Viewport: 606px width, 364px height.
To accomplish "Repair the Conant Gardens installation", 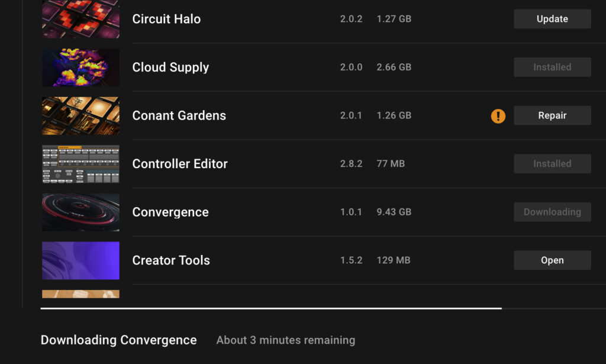I will pos(552,115).
